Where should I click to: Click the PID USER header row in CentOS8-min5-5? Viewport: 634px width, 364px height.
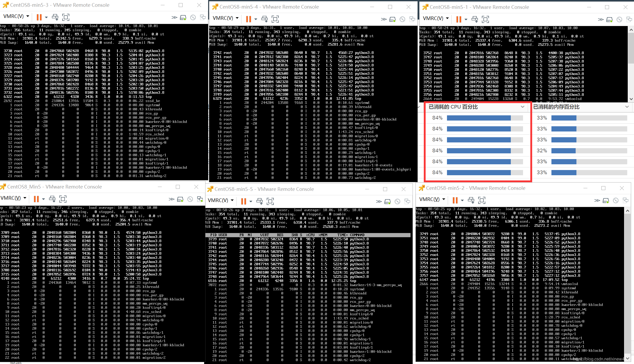coord(308,235)
